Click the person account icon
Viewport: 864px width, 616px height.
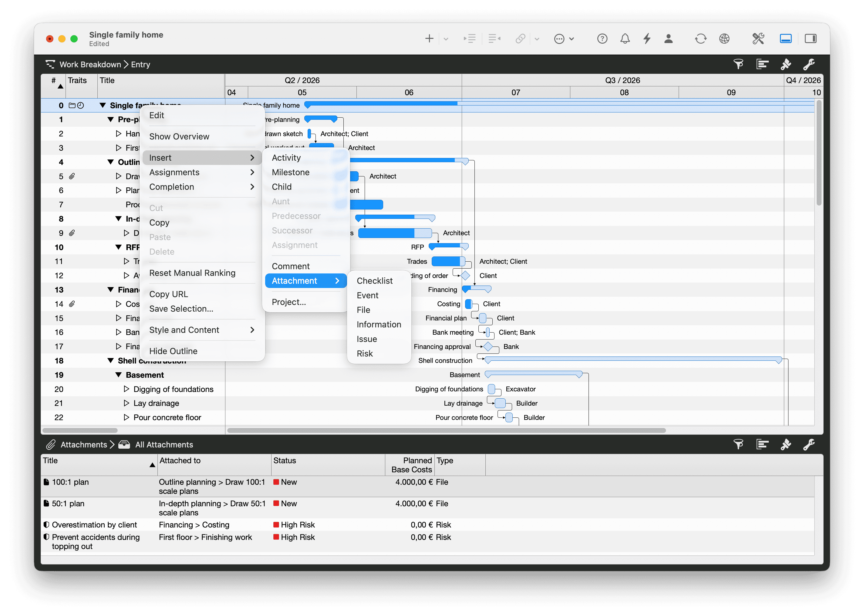[x=669, y=39]
